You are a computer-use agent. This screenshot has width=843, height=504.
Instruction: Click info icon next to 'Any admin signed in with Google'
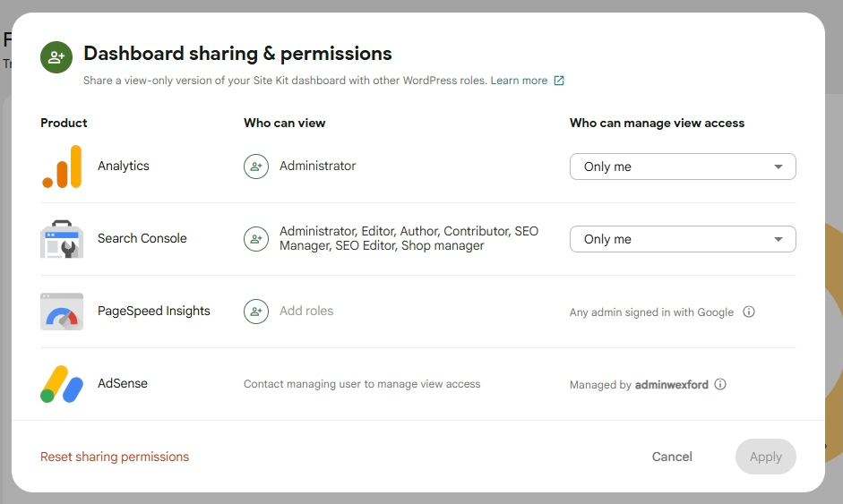[x=749, y=312]
